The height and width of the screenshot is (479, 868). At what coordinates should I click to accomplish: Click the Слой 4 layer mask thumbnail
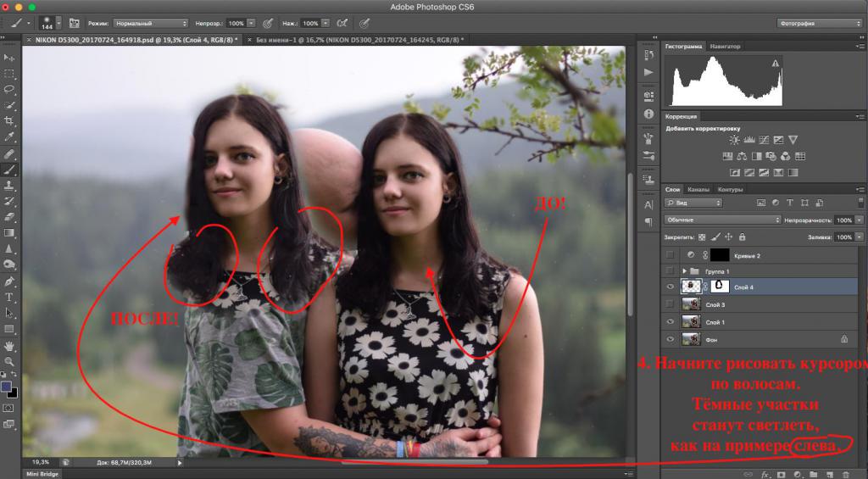[720, 287]
